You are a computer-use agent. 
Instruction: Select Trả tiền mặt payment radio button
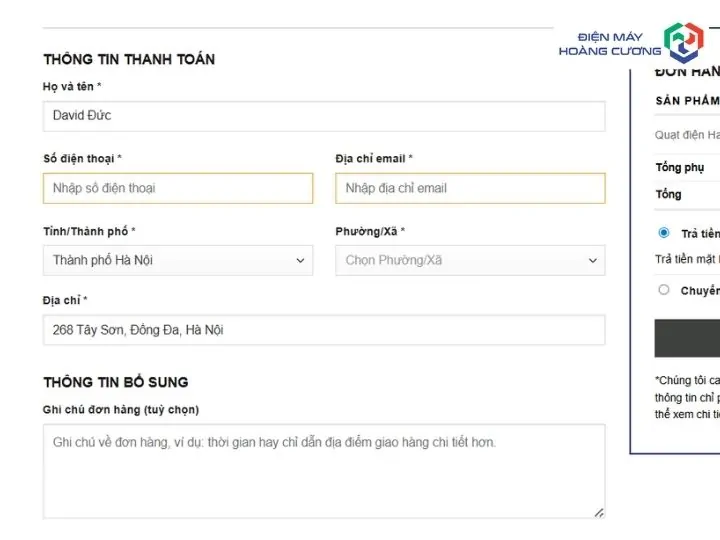point(664,233)
